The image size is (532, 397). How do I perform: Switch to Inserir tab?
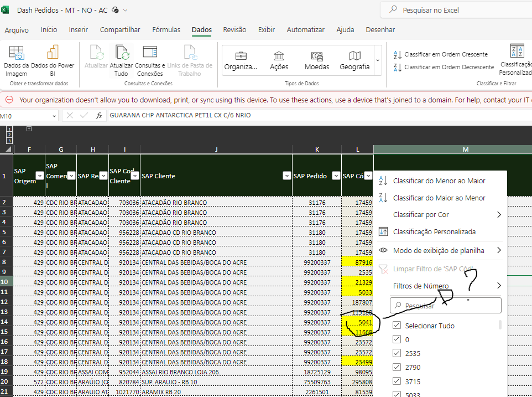pos(79,30)
